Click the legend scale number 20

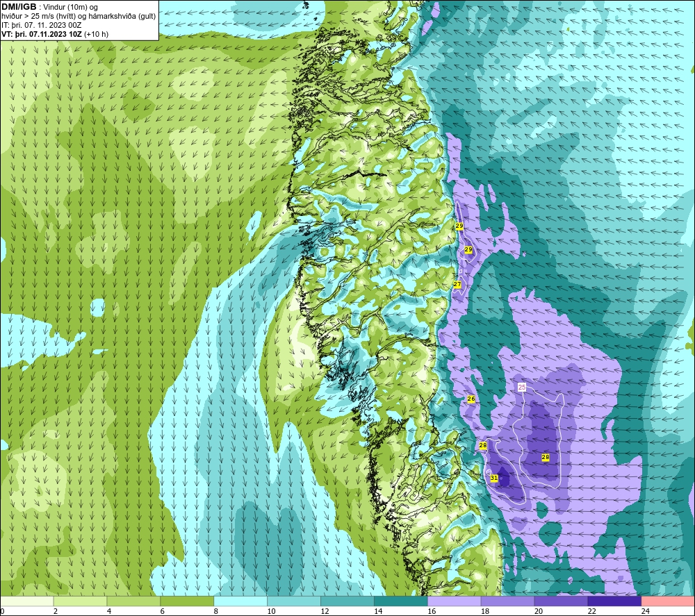click(539, 611)
